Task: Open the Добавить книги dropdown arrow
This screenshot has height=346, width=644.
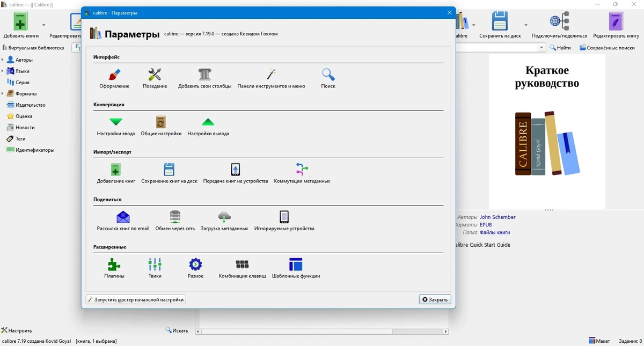Action: pos(44,25)
